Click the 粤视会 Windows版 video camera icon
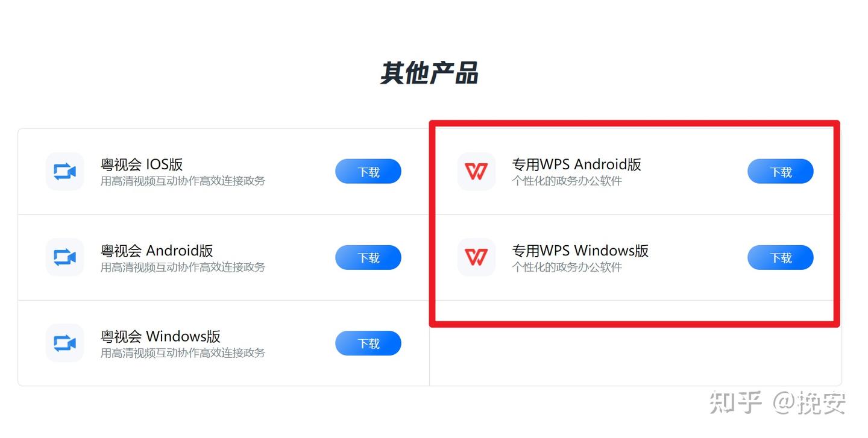The image size is (868, 438). 64,343
